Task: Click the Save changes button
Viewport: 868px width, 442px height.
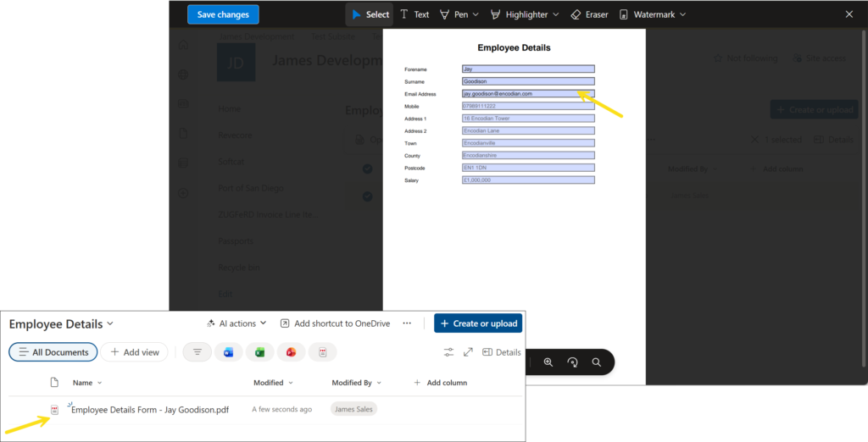Action: point(223,14)
